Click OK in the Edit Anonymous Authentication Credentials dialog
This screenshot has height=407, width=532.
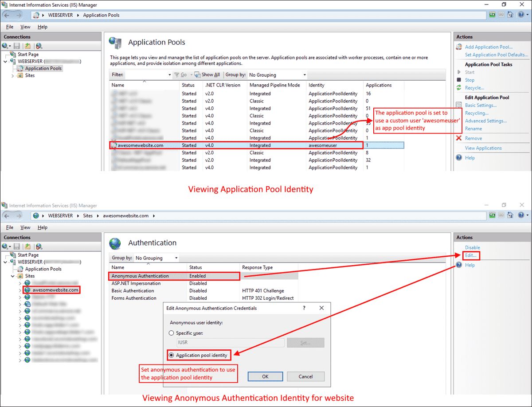click(265, 376)
